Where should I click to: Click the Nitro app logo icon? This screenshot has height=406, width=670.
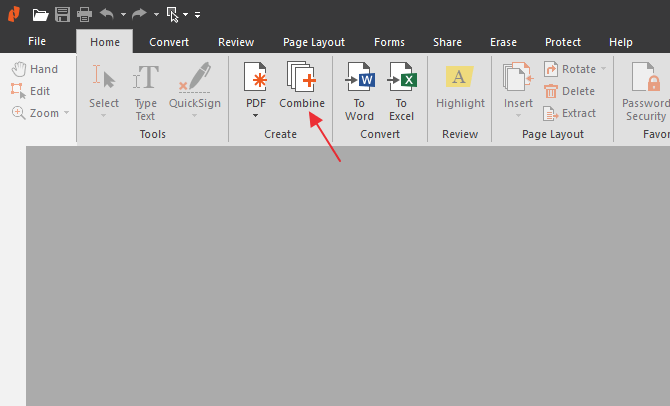coord(14,14)
